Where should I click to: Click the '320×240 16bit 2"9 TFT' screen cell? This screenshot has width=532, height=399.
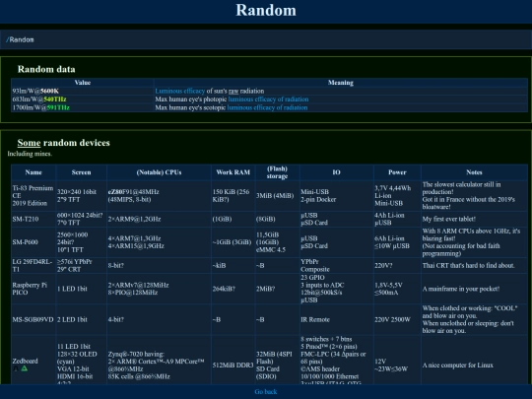pyautogui.click(x=82, y=196)
